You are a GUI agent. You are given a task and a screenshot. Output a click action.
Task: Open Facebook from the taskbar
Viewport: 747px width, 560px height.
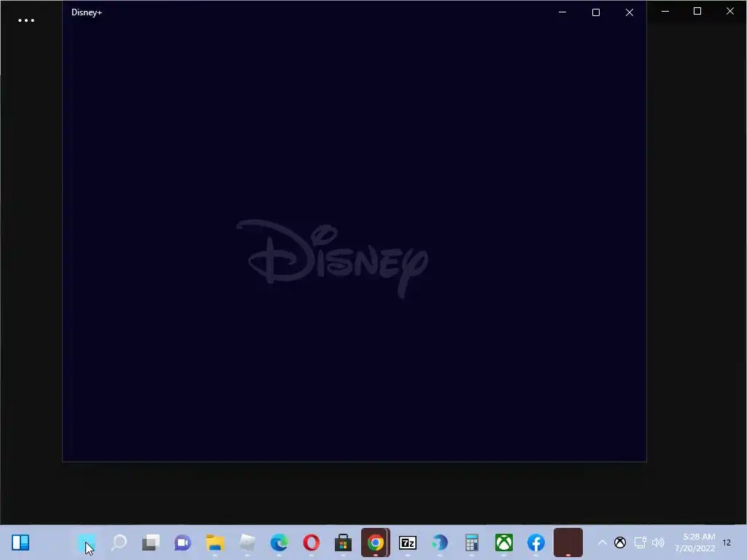[536, 542]
